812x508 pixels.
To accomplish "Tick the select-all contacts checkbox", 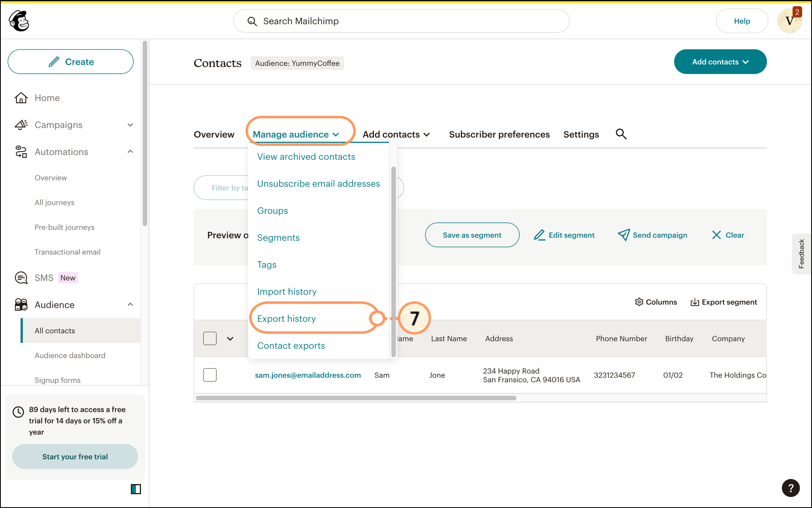I will point(210,338).
